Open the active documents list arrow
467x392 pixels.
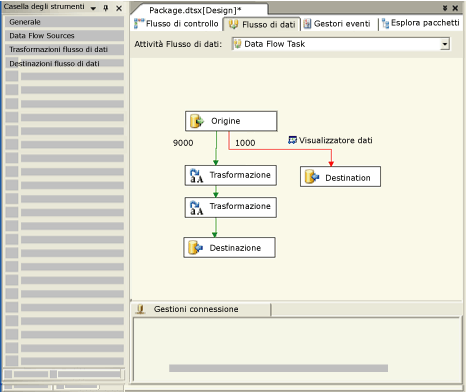[x=445, y=8]
